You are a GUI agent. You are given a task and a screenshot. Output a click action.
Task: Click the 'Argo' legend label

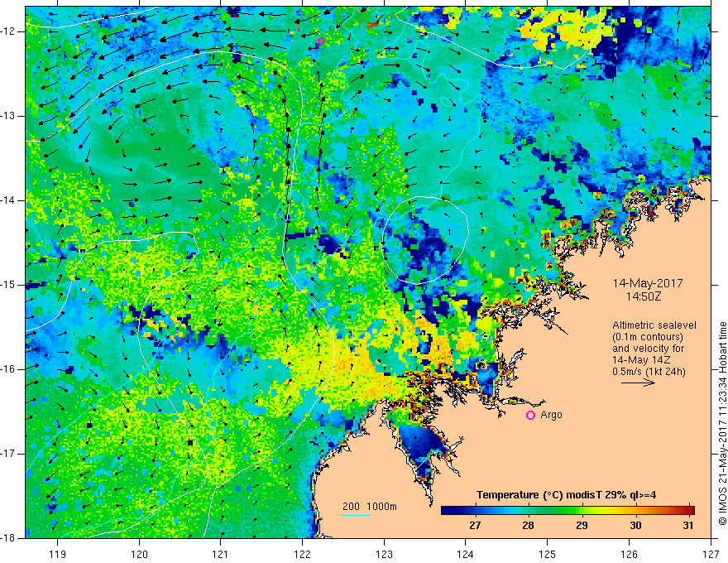[551, 415]
